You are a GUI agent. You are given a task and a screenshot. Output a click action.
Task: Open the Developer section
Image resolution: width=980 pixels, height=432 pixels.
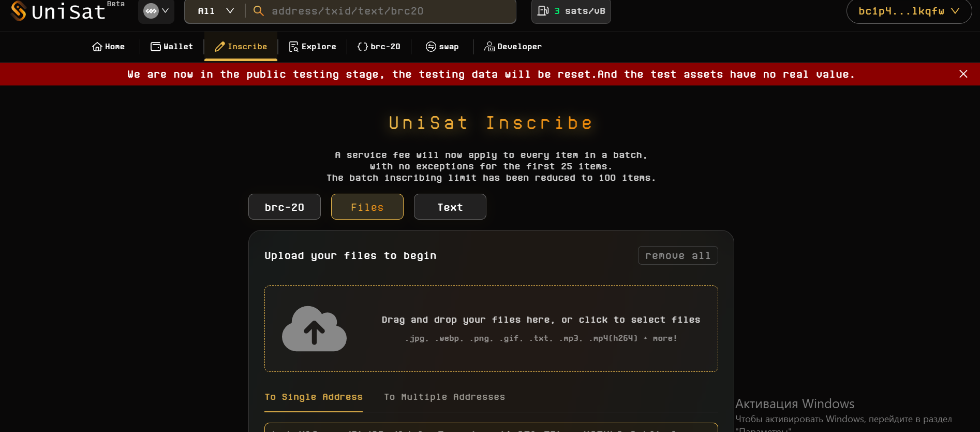(513, 47)
